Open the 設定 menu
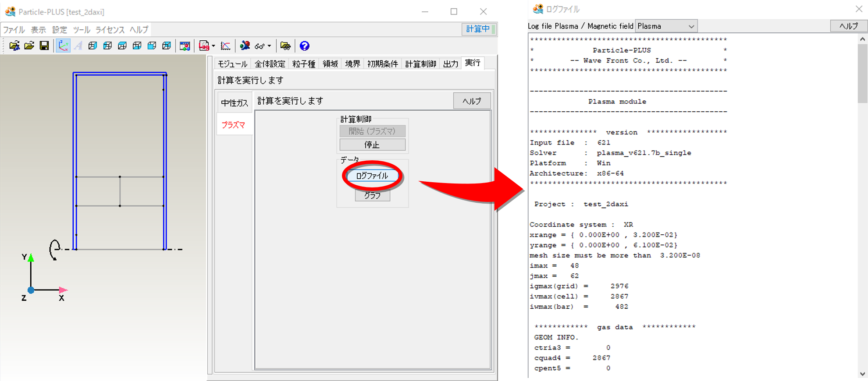Screen dimensions: 868x381 tap(60, 30)
